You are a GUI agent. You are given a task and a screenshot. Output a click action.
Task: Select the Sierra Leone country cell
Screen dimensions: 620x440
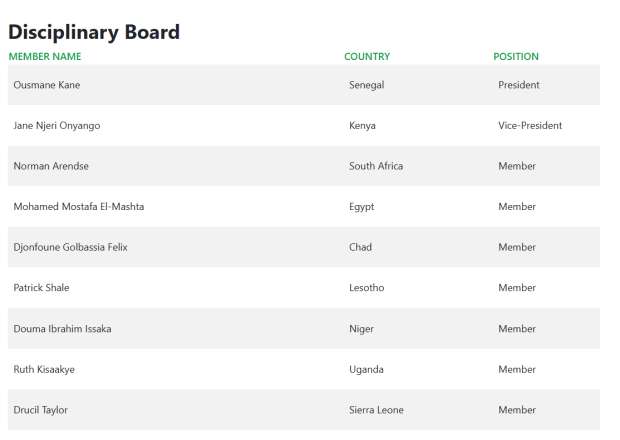pyautogui.click(x=376, y=410)
